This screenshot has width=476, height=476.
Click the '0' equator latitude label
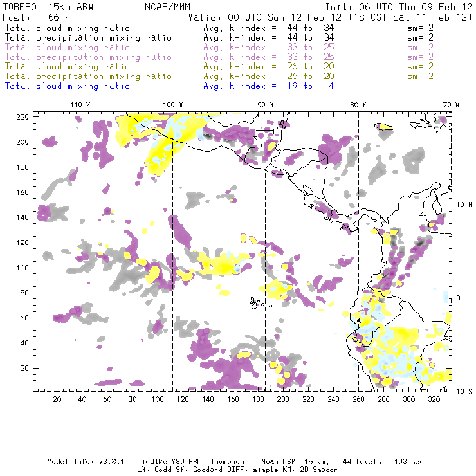[x=459, y=298]
